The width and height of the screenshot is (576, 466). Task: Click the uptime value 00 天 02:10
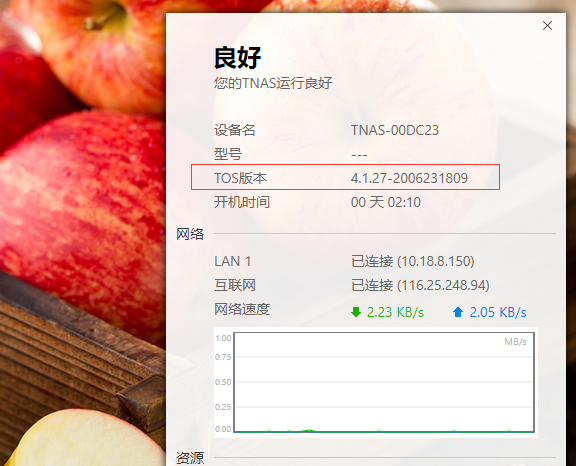tap(386, 202)
